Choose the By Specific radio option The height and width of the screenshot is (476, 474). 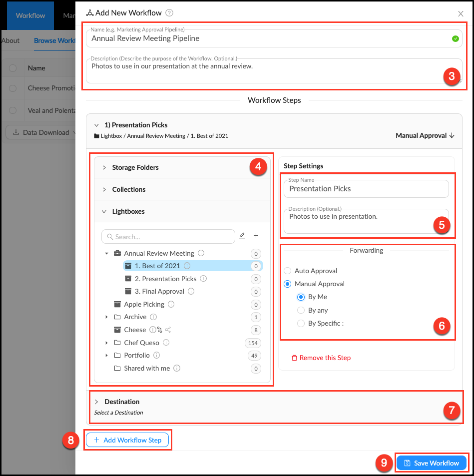click(x=301, y=323)
